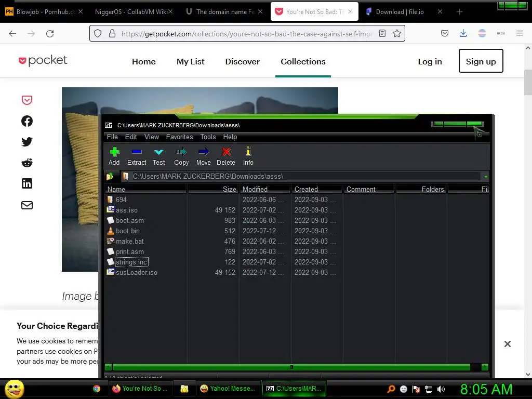
Task: Share article on LinkedIn icon
Action: click(27, 183)
